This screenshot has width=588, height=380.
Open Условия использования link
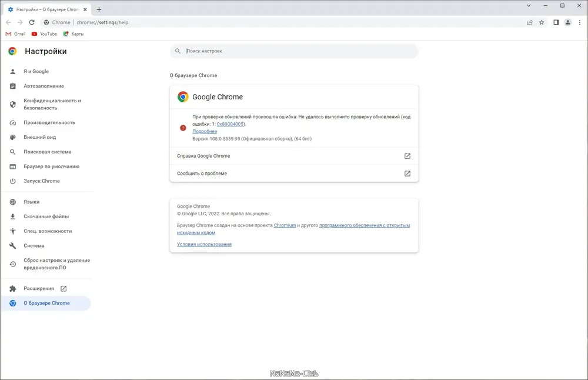click(x=204, y=244)
